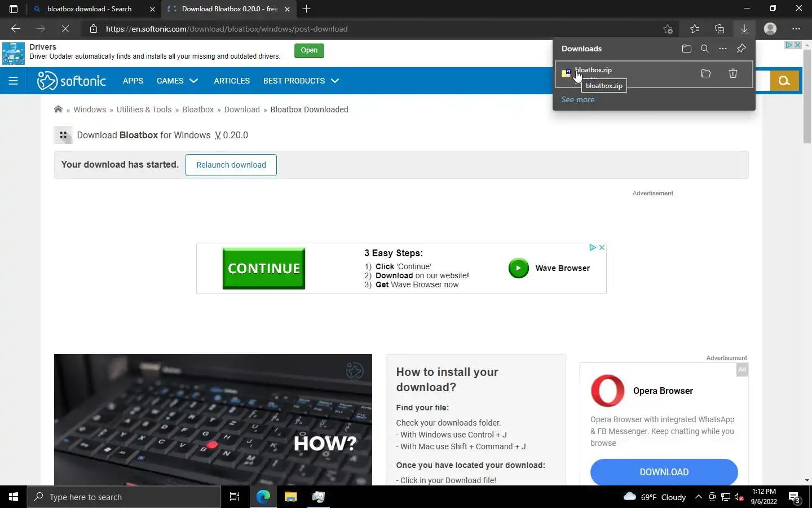This screenshot has height=508, width=812.
Task: Click the Opera Browser logo
Action: [608, 391]
